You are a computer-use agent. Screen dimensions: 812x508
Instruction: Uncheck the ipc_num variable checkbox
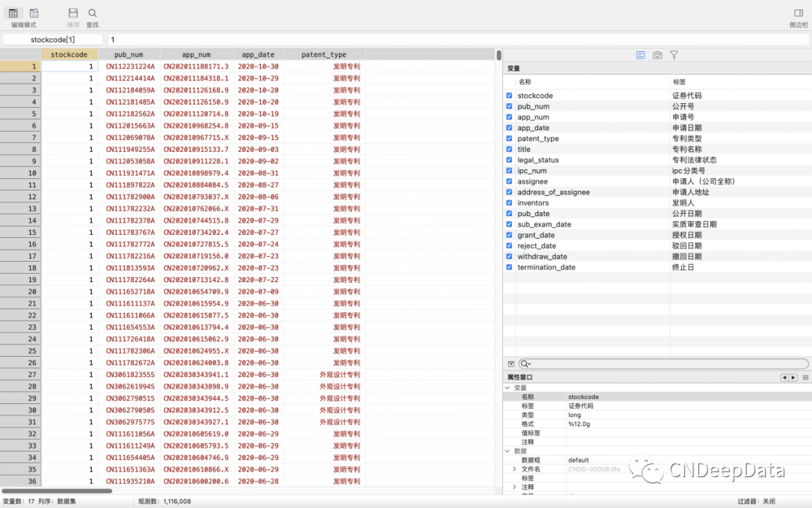tap(509, 171)
